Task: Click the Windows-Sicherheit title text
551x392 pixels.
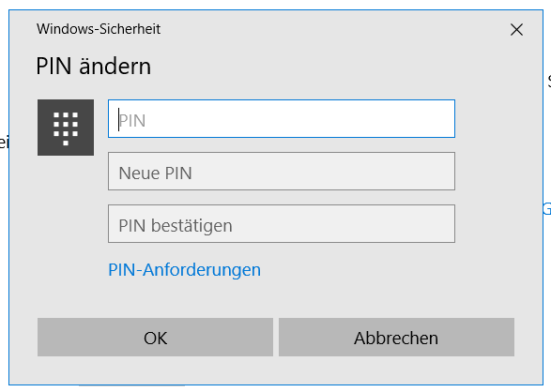Action: [99, 29]
